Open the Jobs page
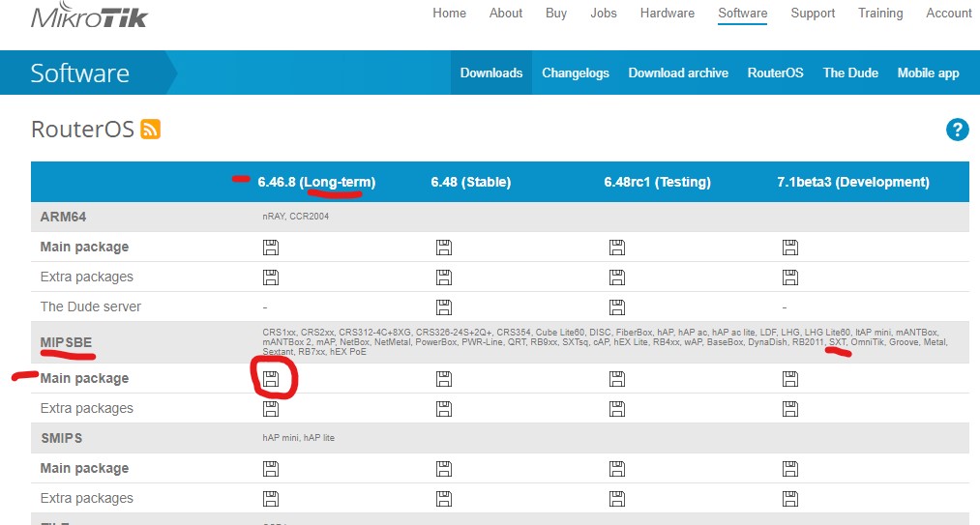 point(604,14)
